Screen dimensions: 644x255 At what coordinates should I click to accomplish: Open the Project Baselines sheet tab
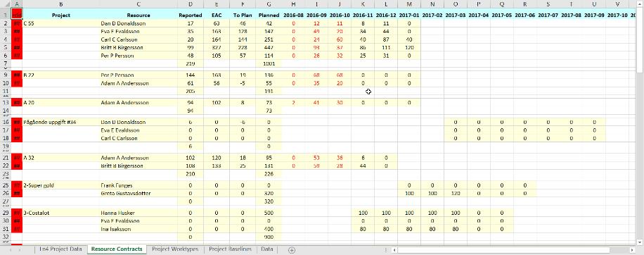point(230,249)
